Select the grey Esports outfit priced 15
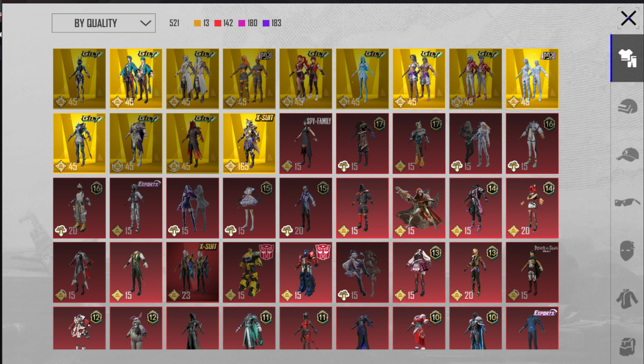The height and width of the screenshot is (364, 644). tap(136, 208)
